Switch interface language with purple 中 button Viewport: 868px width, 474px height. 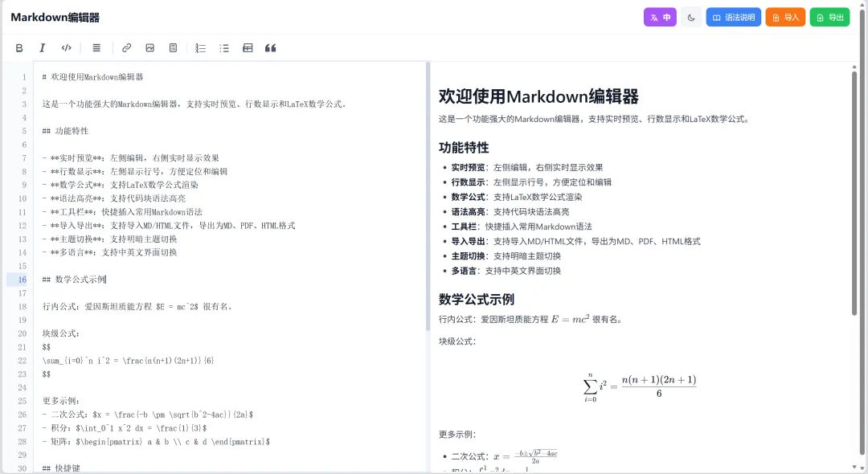pos(660,17)
